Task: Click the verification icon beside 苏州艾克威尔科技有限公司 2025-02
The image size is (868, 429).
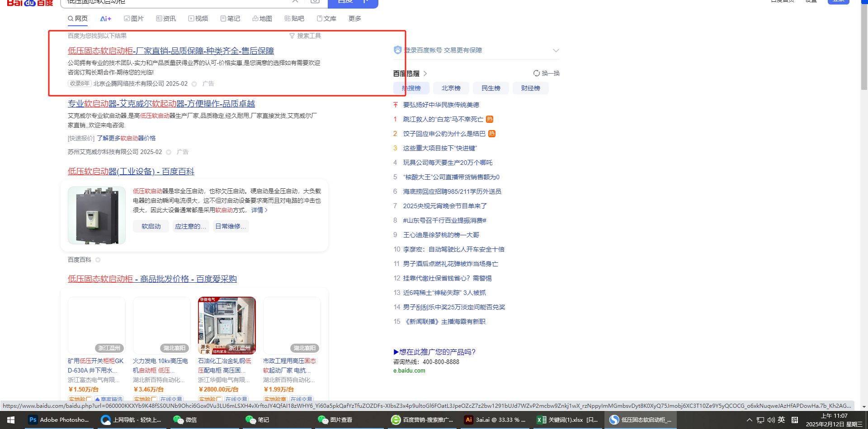Action: click(x=169, y=152)
